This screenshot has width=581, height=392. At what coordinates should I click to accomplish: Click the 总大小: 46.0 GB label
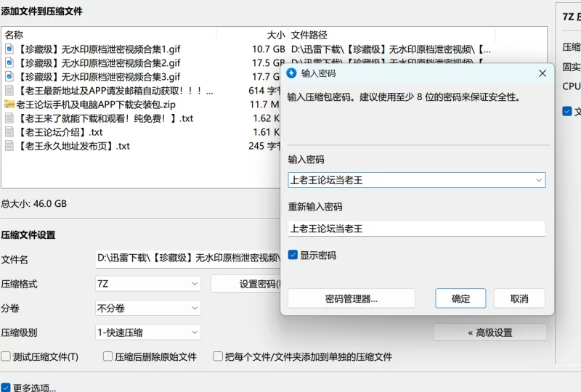click(33, 203)
